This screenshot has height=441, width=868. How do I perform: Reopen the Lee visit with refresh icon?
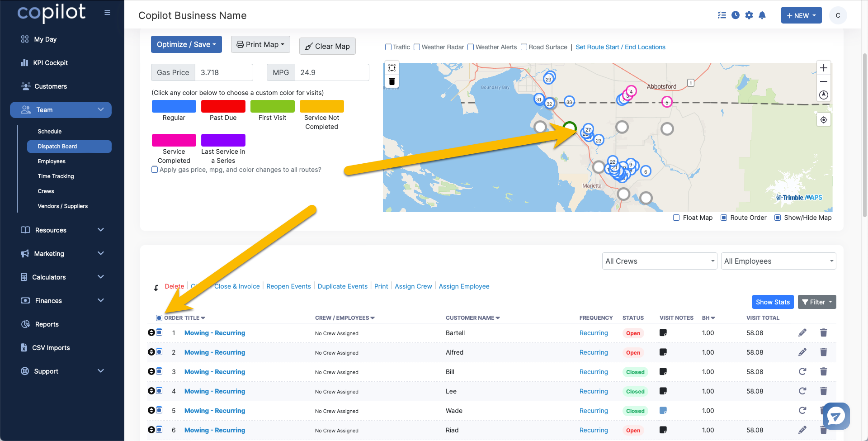pyautogui.click(x=802, y=391)
